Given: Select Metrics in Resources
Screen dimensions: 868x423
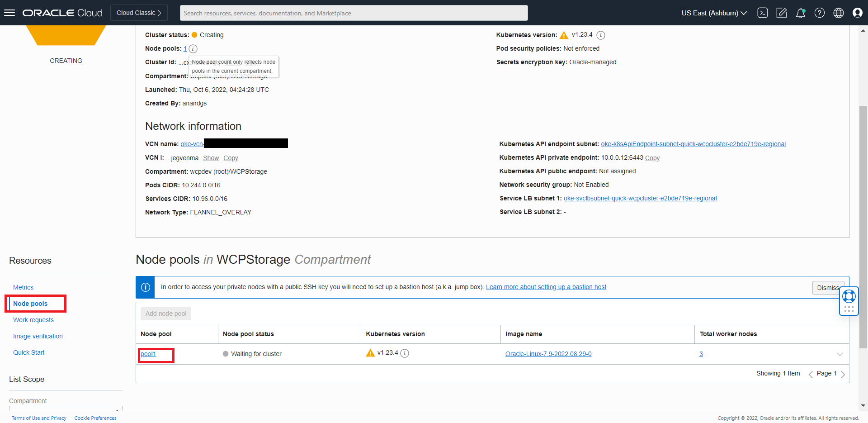Looking at the screenshot, I should [x=23, y=287].
